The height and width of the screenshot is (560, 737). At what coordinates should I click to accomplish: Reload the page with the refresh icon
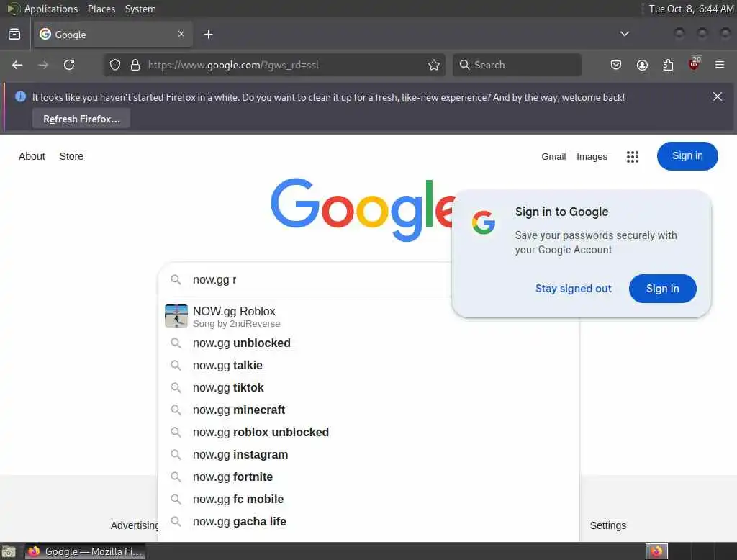tap(69, 65)
